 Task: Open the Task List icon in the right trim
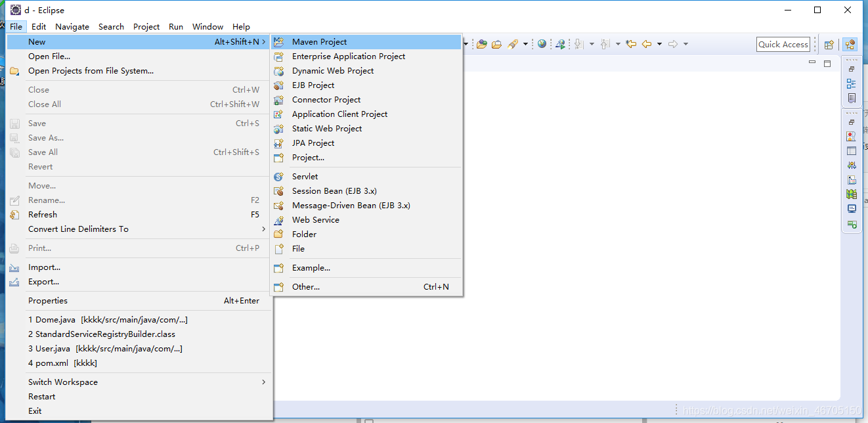[x=852, y=98]
